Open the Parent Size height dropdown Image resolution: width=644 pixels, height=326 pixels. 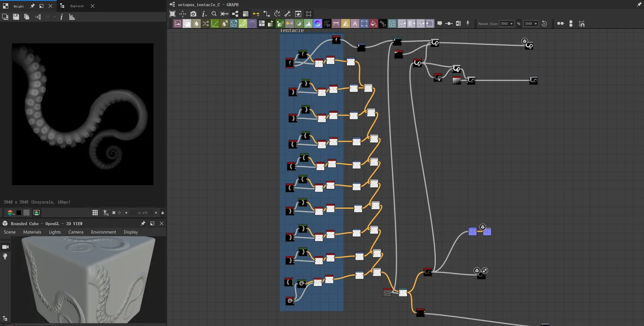531,24
